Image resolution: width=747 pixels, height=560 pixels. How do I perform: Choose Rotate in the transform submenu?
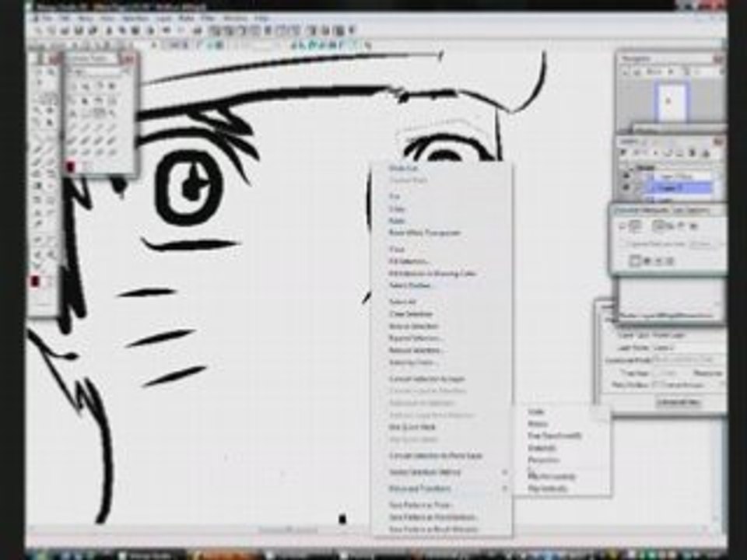[538, 424]
